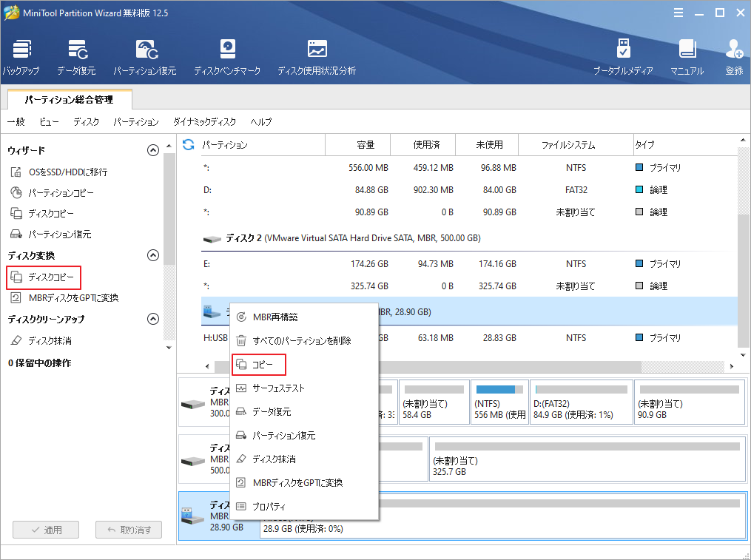751x560 pixels.
Task: Select the 556.00 MB NTFS partition row
Action: pos(469,168)
